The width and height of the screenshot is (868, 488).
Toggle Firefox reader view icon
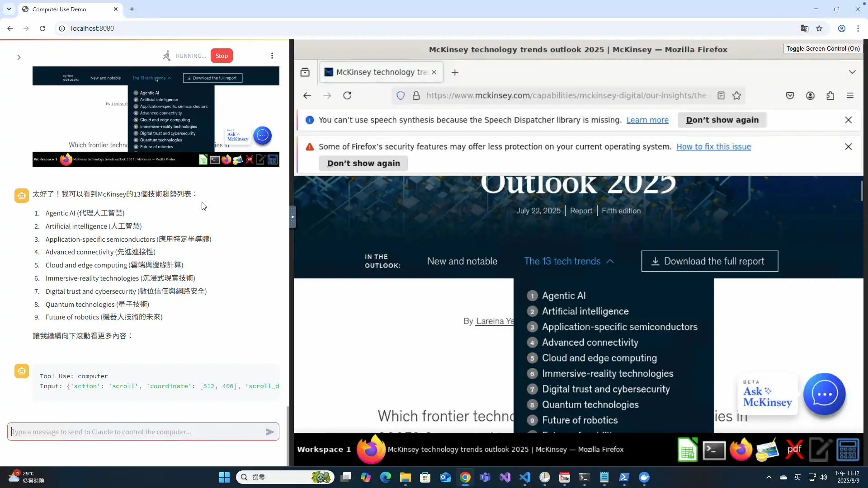[x=721, y=95]
